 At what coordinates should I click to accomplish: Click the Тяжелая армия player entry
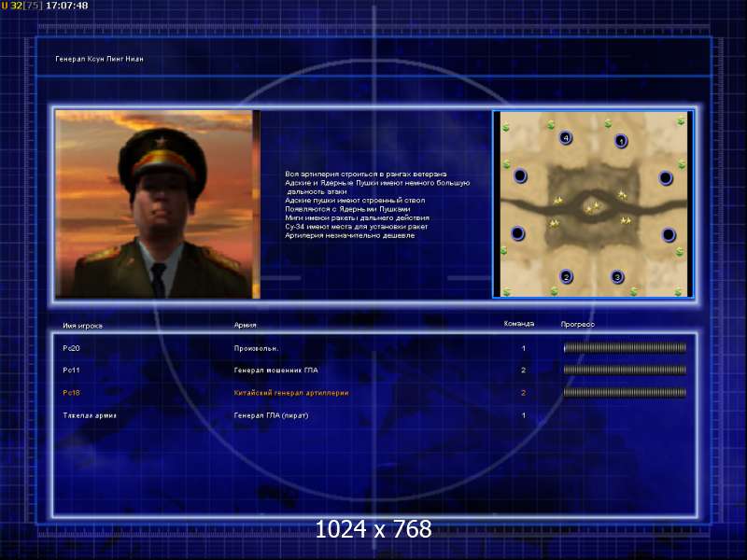(90, 415)
